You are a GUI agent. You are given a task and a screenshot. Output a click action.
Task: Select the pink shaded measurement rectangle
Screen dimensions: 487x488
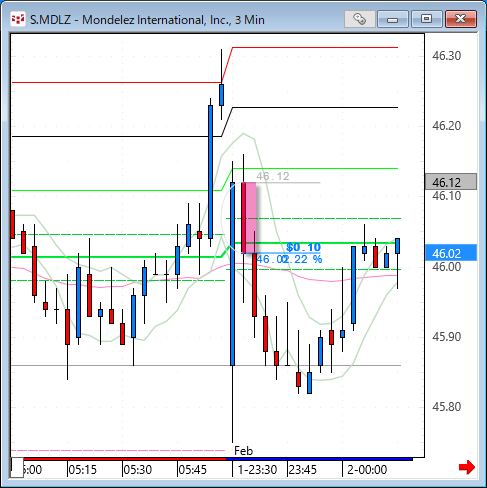pyautogui.click(x=251, y=217)
